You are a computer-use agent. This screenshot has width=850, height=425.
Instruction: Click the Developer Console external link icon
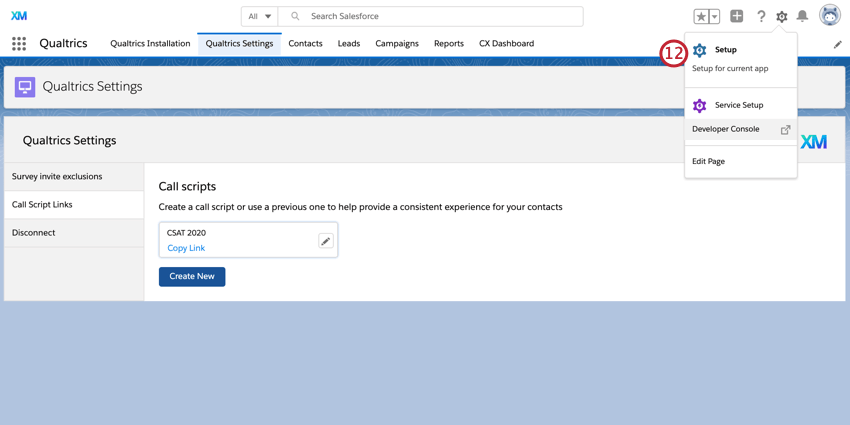pos(785,130)
